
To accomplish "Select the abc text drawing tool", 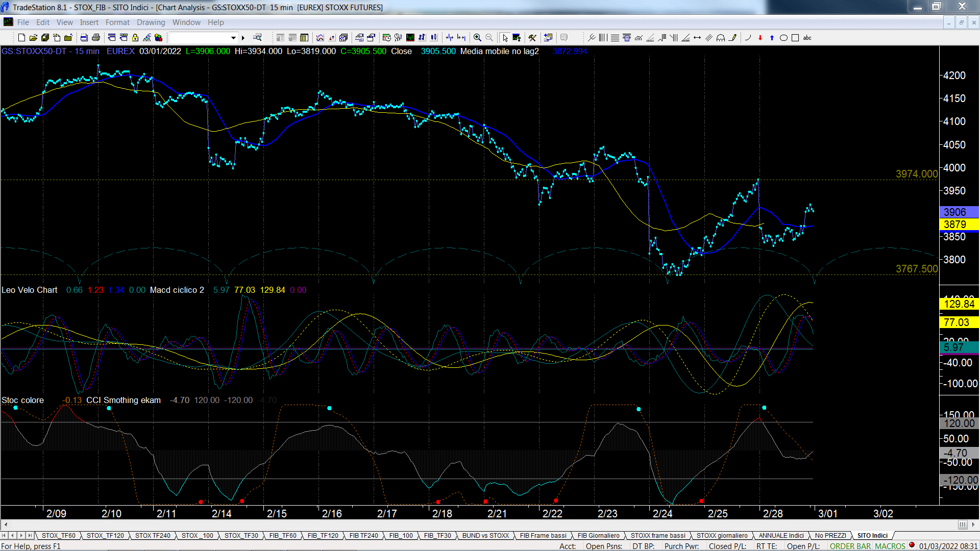I will (807, 38).
